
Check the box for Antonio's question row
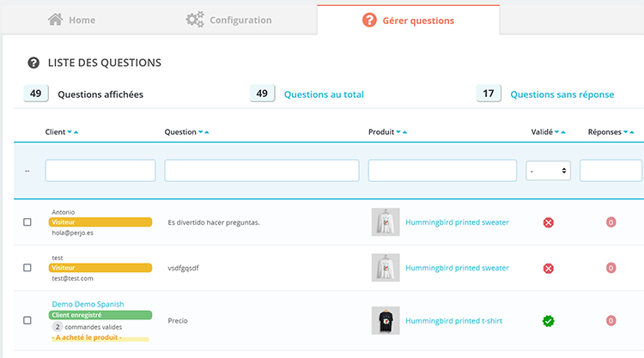pos(27,222)
